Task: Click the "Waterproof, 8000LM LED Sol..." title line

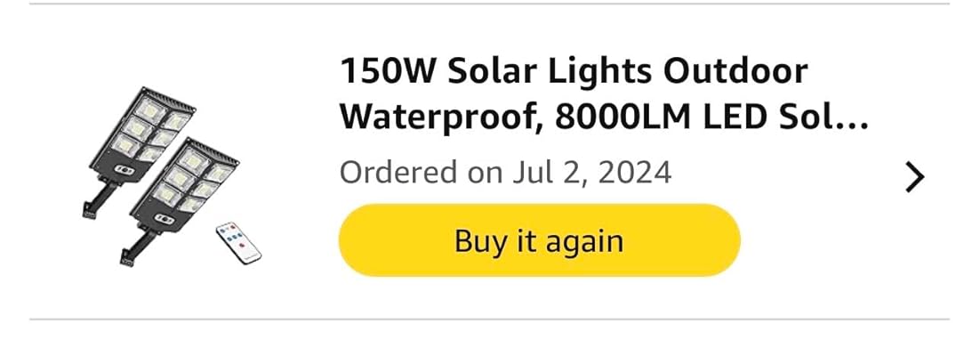Action: coord(605,117)
